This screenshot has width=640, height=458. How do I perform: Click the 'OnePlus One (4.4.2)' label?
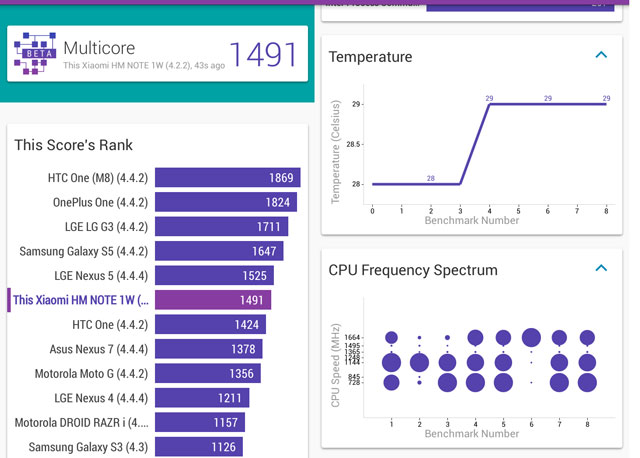(100, 202)
